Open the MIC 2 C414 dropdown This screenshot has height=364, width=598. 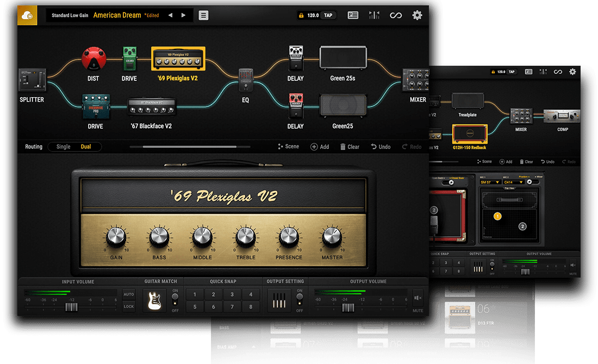(513, 182)
